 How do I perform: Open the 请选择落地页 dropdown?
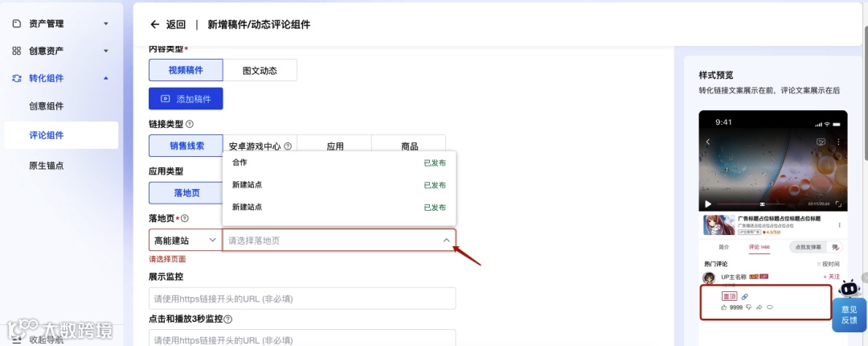point(339,240)
